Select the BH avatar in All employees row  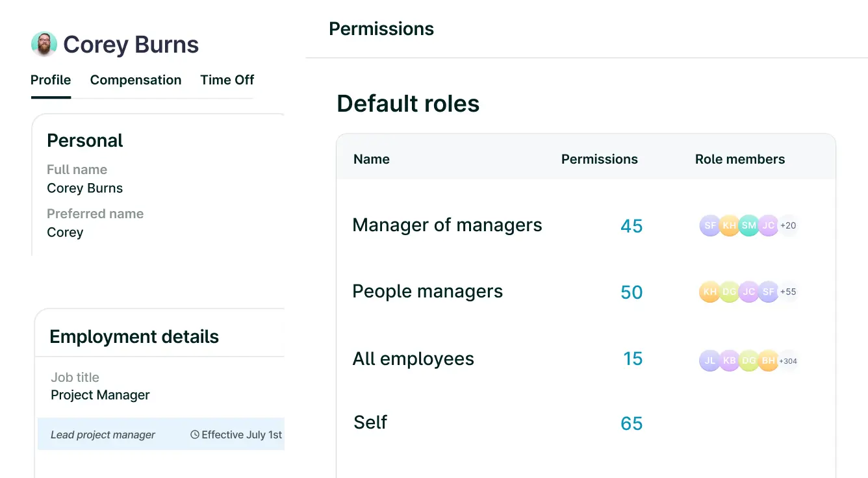pyautogui.click(x=769, y=360)
